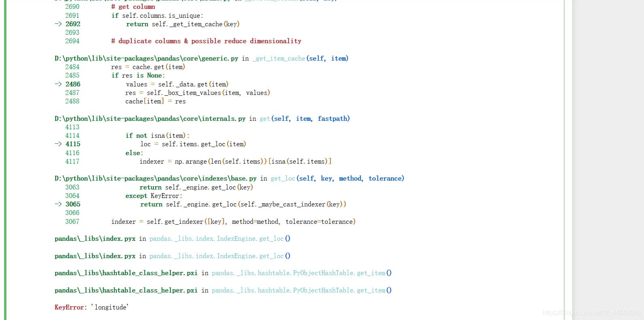Click line number 3067
The height and width of the screenshot is (320, 644).
(x=72, y=222)
